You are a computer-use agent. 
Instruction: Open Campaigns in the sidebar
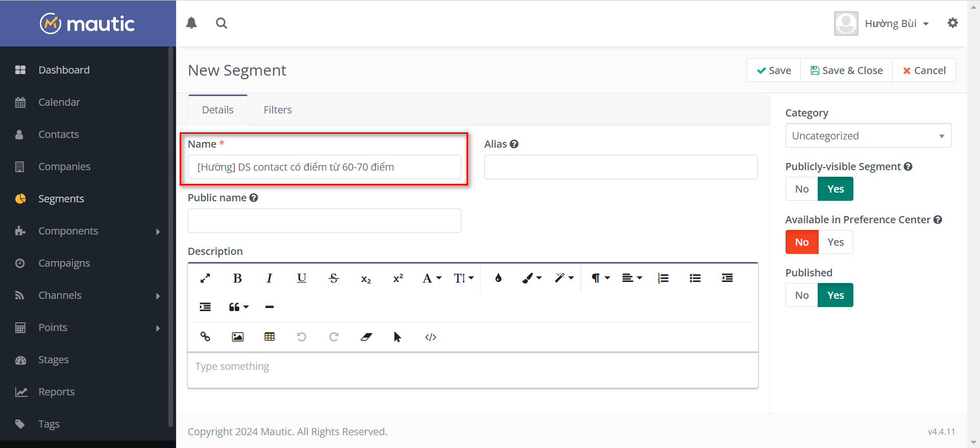(x=64, y=263)
